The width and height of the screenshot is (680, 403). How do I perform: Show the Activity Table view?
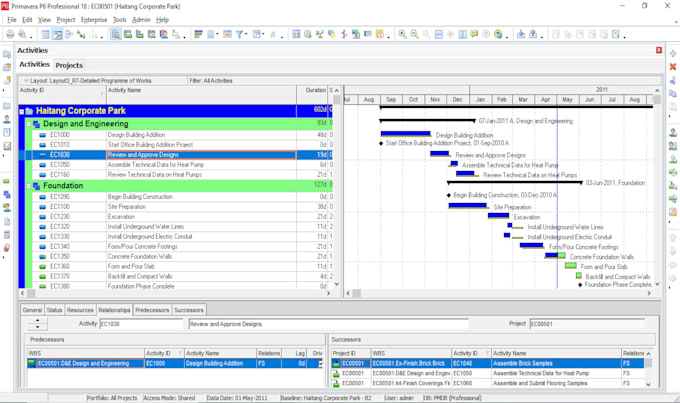point(45,34)
